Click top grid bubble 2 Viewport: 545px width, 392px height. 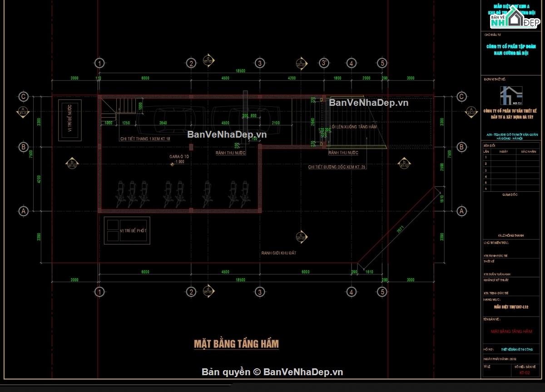(191, 63)
